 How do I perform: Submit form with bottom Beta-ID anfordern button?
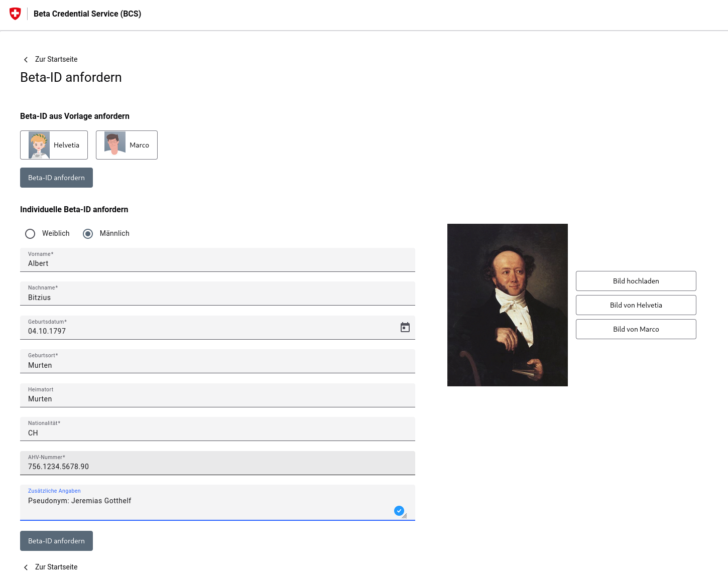click(56, 541)
